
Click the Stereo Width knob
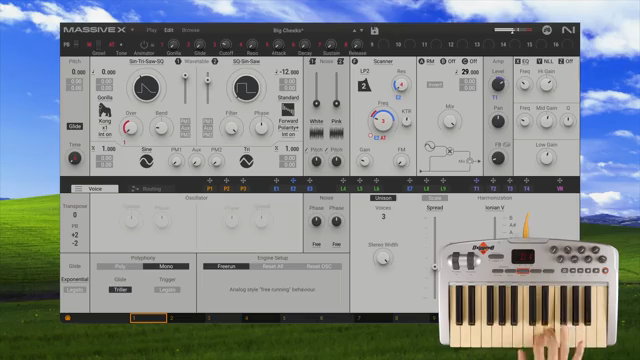pos(383,258)
